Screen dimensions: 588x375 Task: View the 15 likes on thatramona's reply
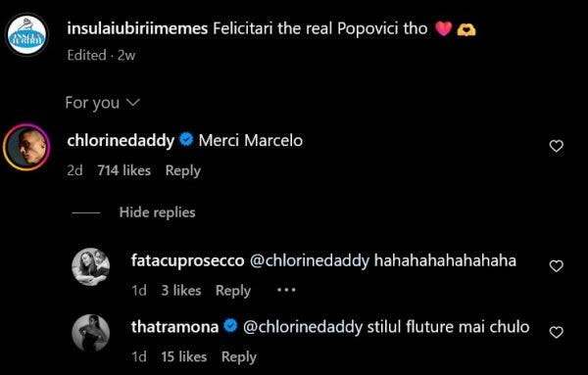184,356
